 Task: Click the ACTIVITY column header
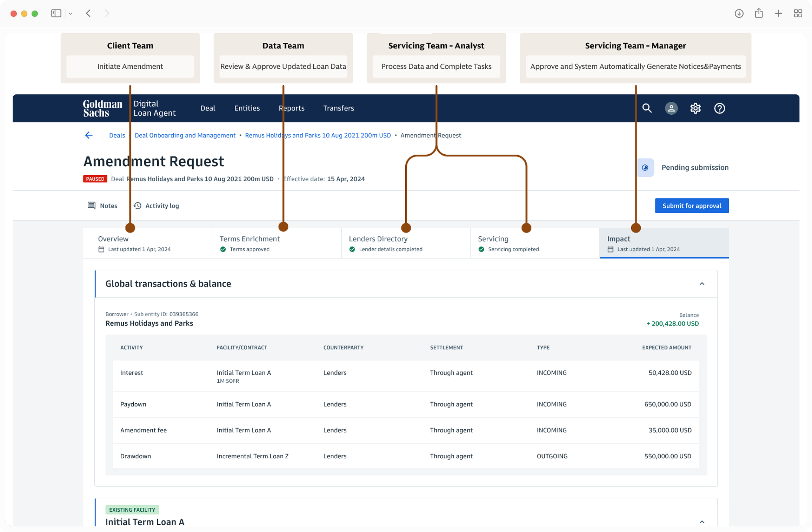point(132,348)
